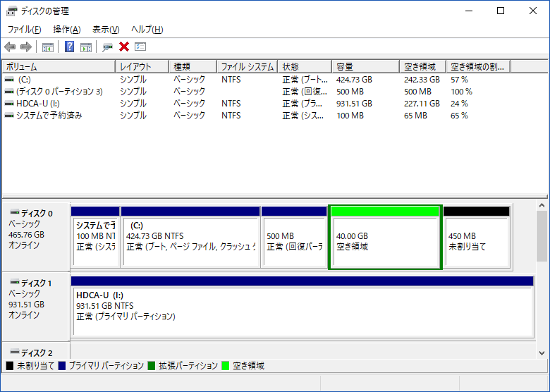Select システムで予約済み volume row
The width and height of the screenshot is (550, 392).
[49, 116]
